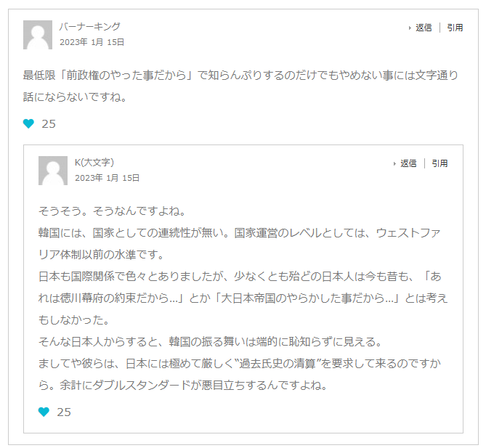Image resolution: width=486 pixels, height=448 pixels.
Task: Open K(大文字)'s avatar image
Action: click(x=53, y=171)
